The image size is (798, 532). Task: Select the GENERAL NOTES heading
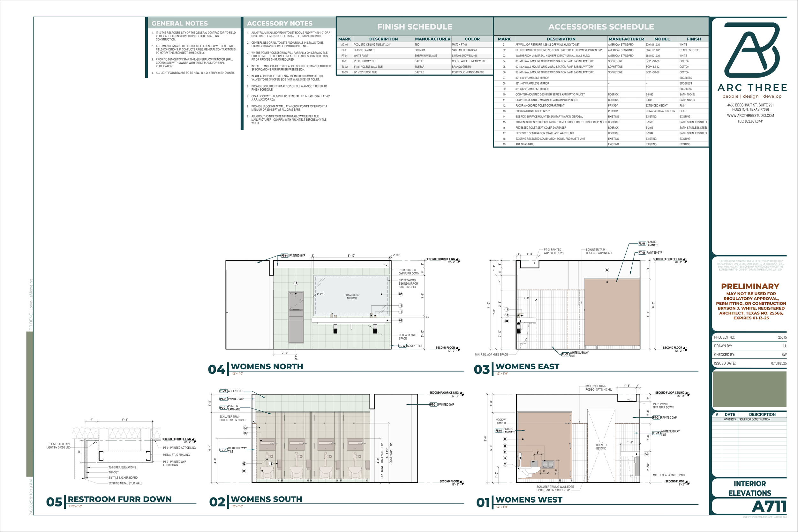(179, 23)
